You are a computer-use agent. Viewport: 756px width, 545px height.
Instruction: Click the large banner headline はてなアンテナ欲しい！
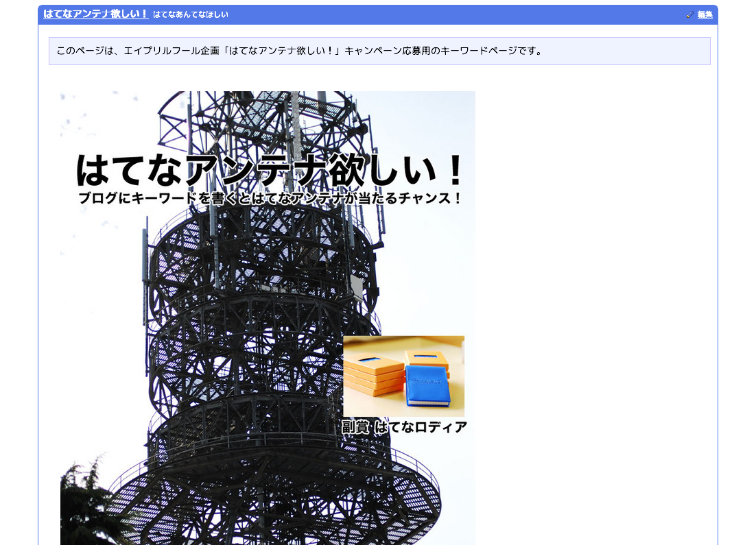[x=270, y=170]
